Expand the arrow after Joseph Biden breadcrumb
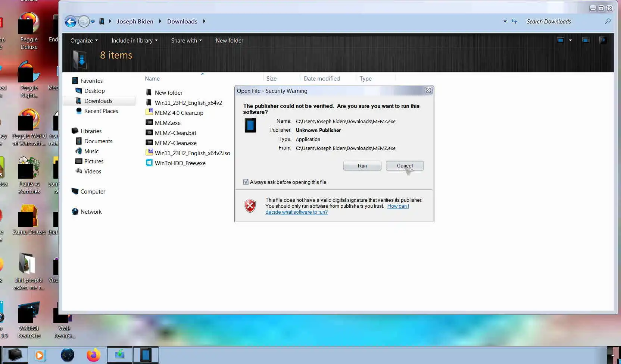Image resolution: width=621 pixels, height=364 pixels. (x=160, y=21)
